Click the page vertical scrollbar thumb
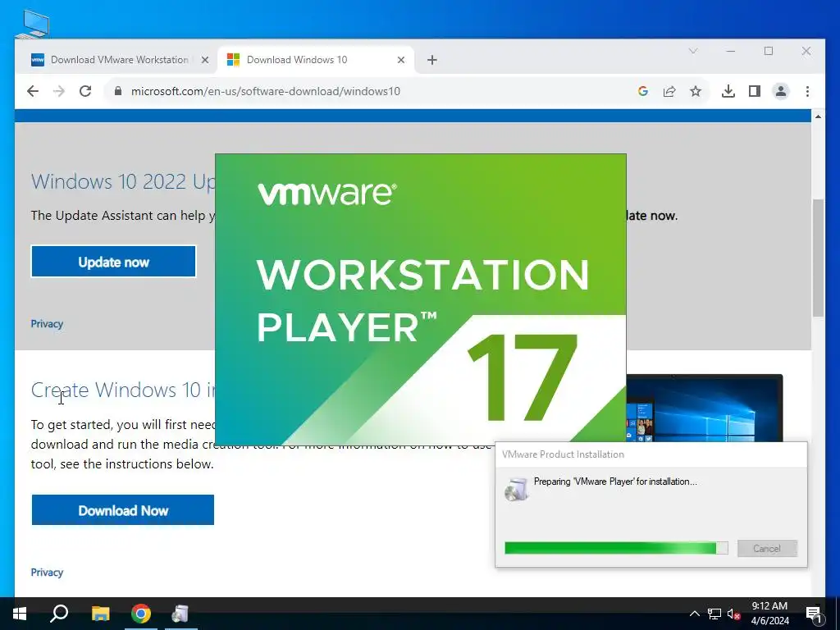The width and height of the screenshot is (840, 630). tap(818, 257)
